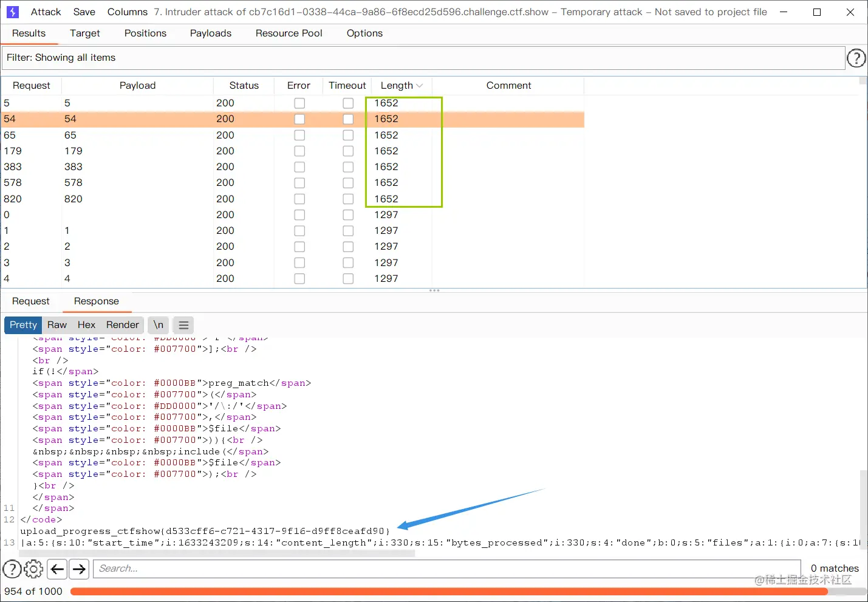Toggle the Error checkbox for request 0
The height and width of the screenshot is (602, 868).
299,215
